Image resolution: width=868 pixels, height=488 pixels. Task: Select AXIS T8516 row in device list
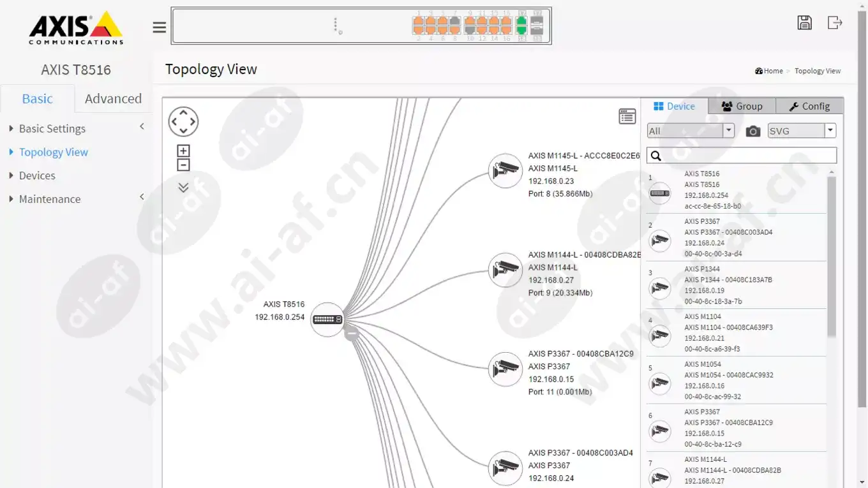pos(737,190)
